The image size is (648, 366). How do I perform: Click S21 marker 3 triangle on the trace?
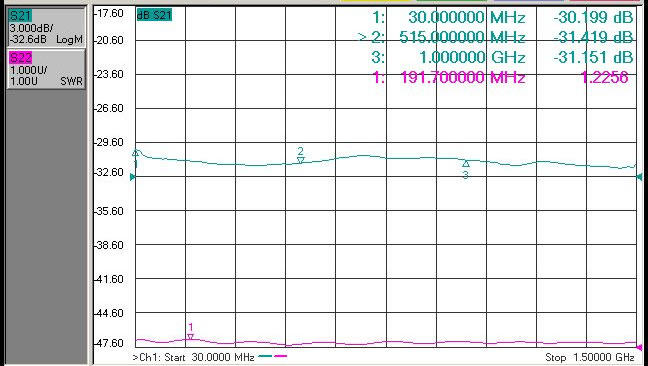[x=466, y=164]
